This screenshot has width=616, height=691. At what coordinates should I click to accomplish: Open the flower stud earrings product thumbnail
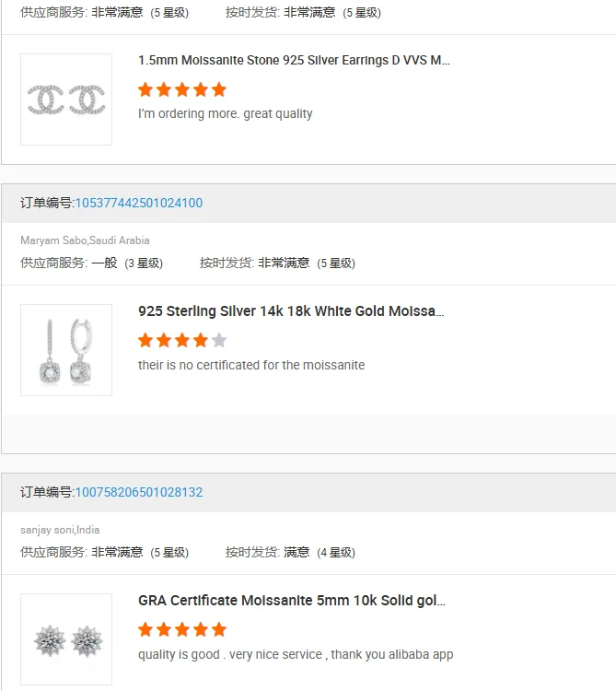coord(66,639)
